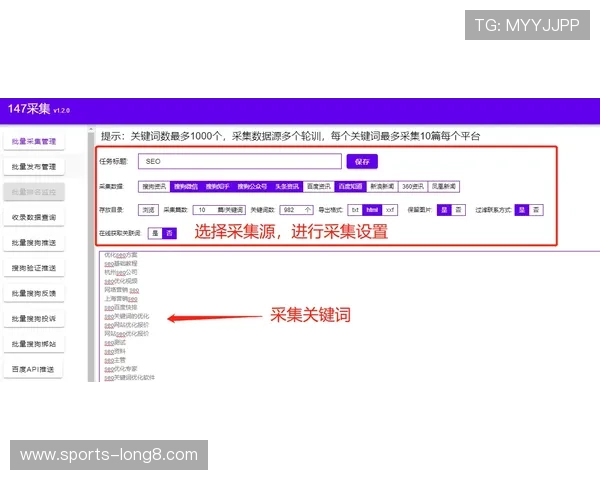Image resolution: width=600 pixels, height=480 pixels.
Task: Set 过滤联系方式 to 是
Action: 522,210
